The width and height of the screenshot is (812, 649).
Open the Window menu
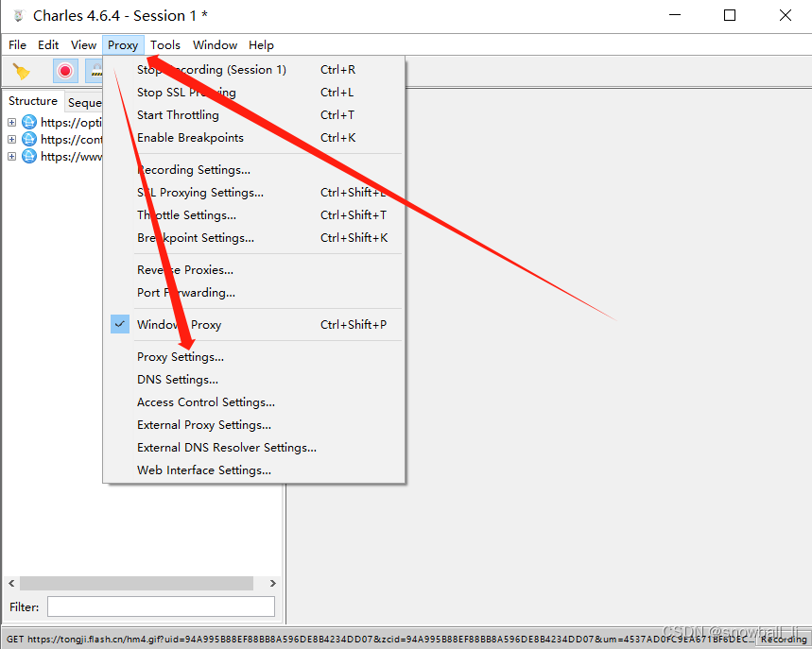click(x=215, y=45)
